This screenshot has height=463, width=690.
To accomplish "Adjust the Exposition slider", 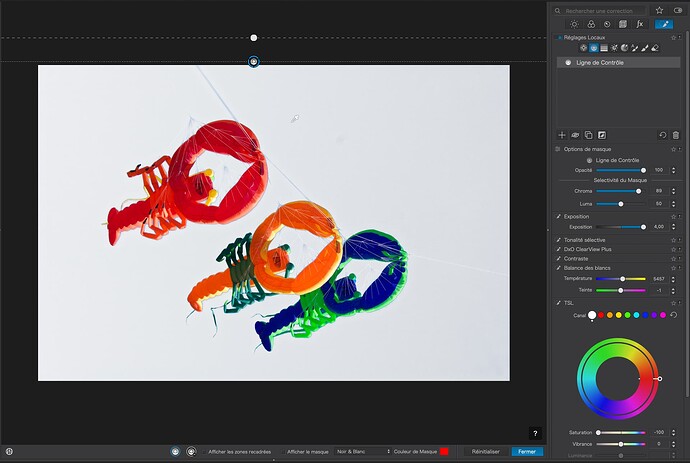I will click(x=620, y=227).
